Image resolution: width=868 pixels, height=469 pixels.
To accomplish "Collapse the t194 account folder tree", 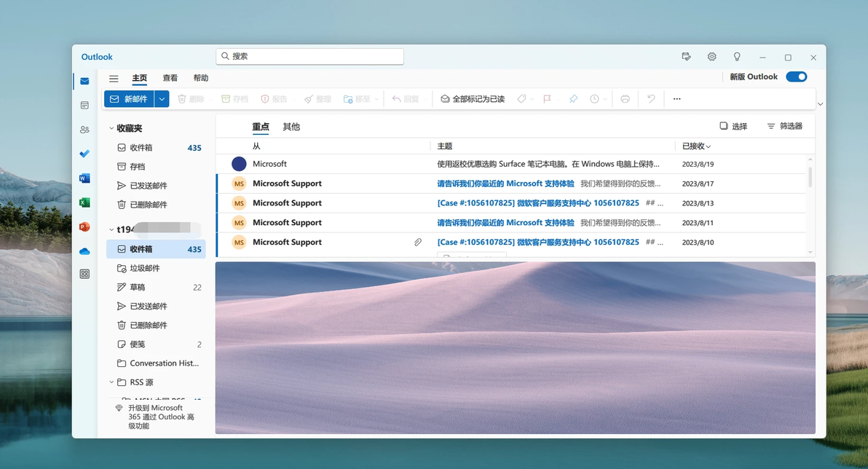I will 111,229.
